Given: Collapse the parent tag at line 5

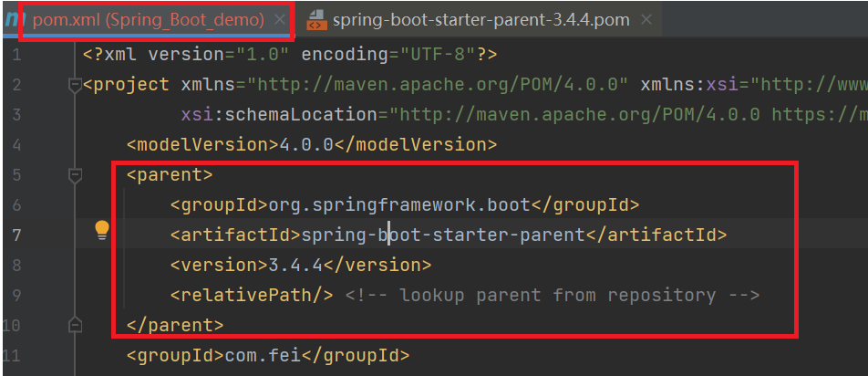Looking at the screenshot, I should pyautogui.click(x=75, y=175).
